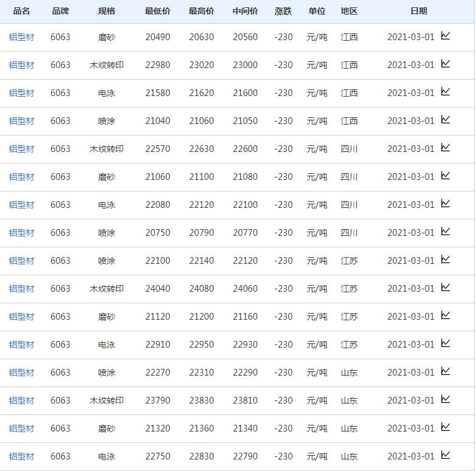This screenshot has height=471, width=476.
Task: Select the middle price 21600 cell
Action: tap(245, 93)
